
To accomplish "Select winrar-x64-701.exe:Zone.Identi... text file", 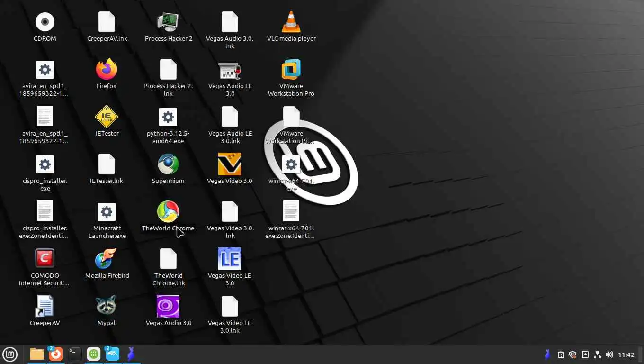I will 291,211.
